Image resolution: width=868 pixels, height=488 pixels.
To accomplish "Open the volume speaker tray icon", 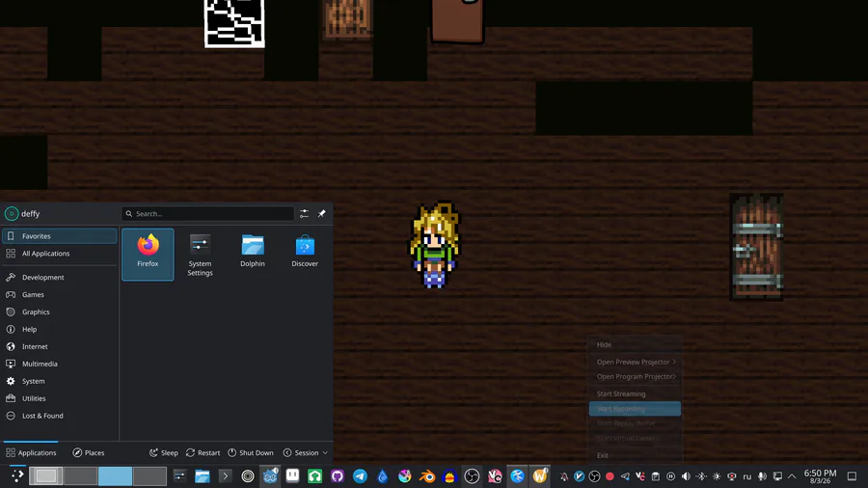I will coord(686,476).
